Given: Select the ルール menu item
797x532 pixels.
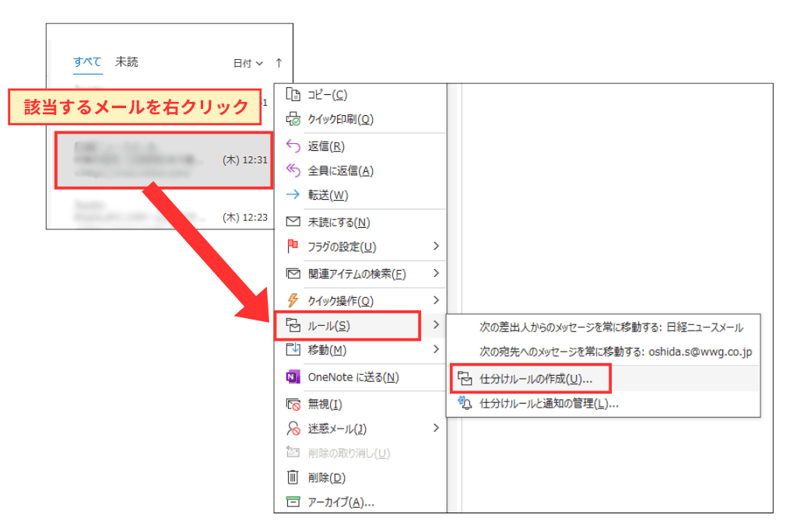Looking at the screenshot, I should pos(327,325).
